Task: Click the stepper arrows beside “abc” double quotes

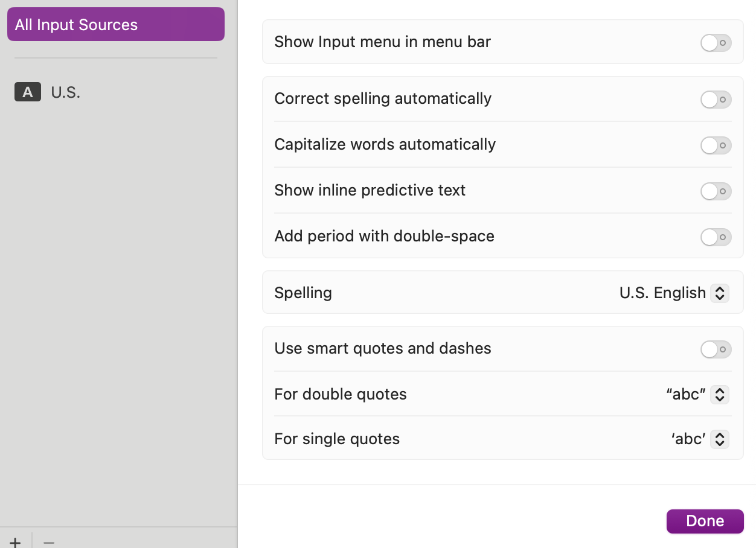Action: click(720, 395)
